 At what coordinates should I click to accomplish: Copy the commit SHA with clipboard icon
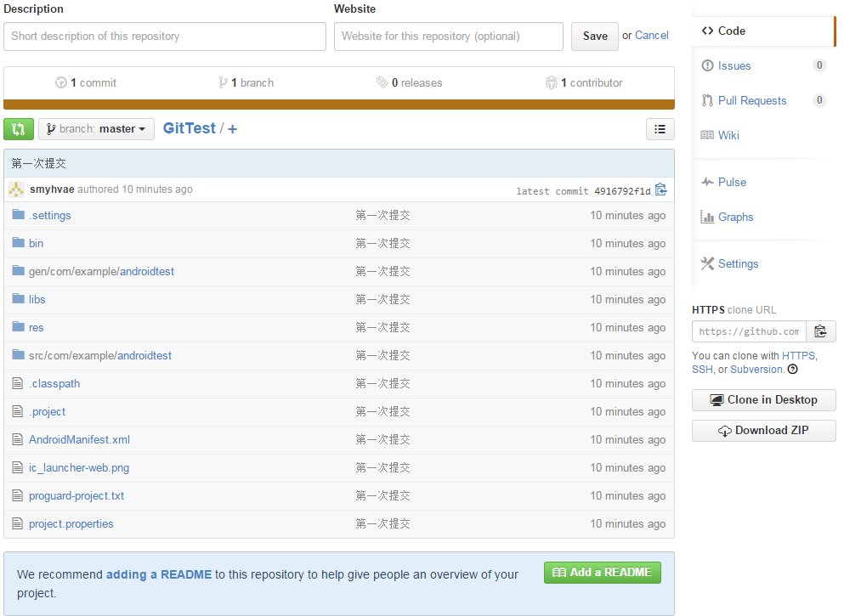tap(661, 190)
